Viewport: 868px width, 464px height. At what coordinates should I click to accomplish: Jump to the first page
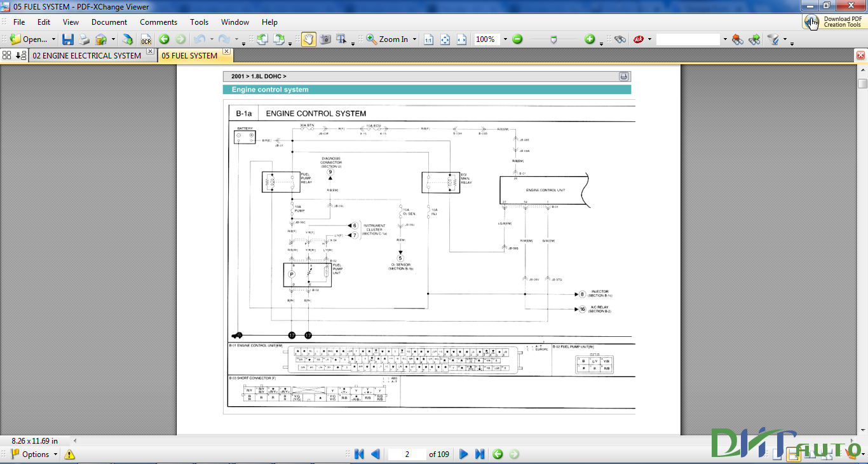click(x=359, y=454)
